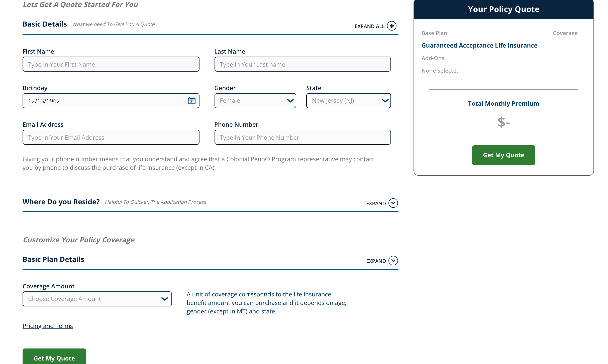Click the Expand All plus icon

coord(392,26)
